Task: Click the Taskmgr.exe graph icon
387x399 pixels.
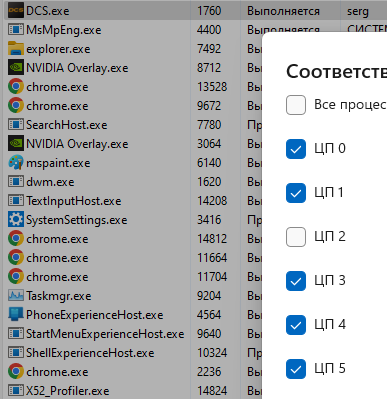Action: (16, 296)
